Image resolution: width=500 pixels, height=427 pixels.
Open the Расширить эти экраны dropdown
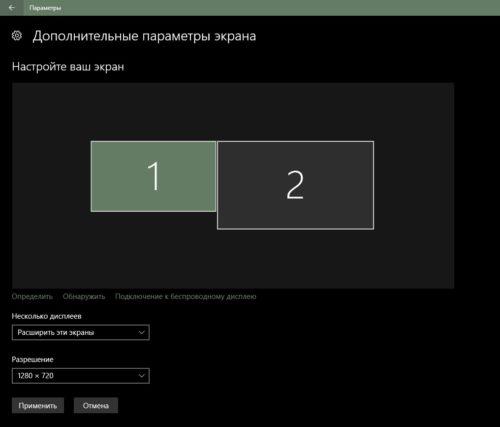coord(81,332)
